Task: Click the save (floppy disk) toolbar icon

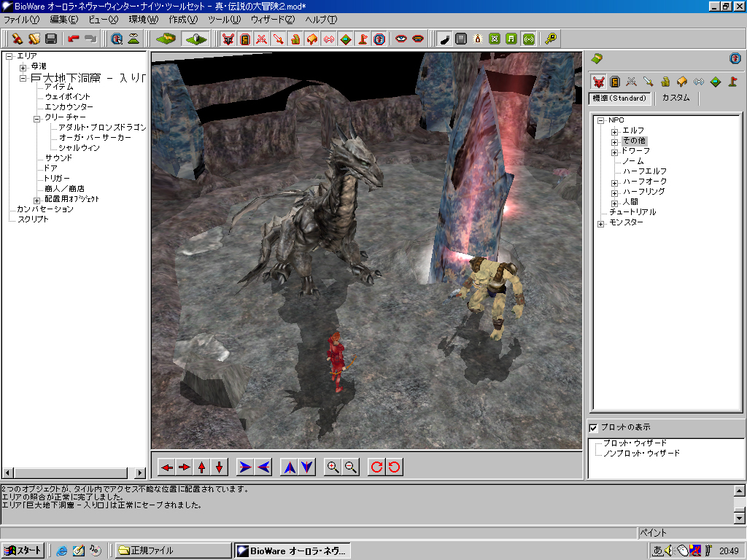Action: point(51,39)
